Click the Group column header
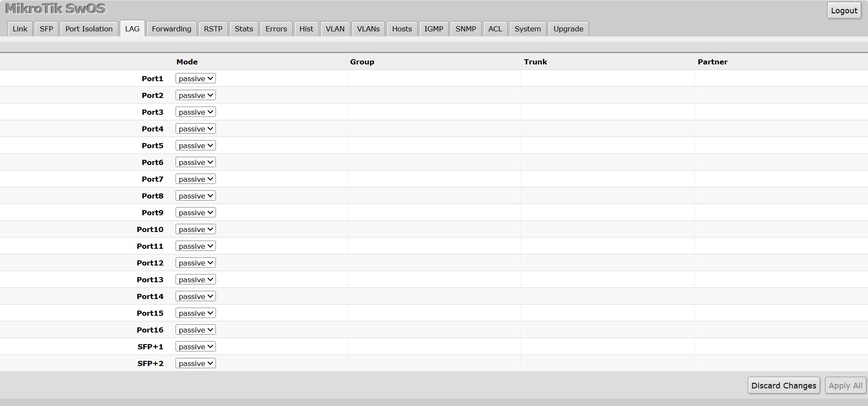This screenshot has height=406, width=868. 362,62
